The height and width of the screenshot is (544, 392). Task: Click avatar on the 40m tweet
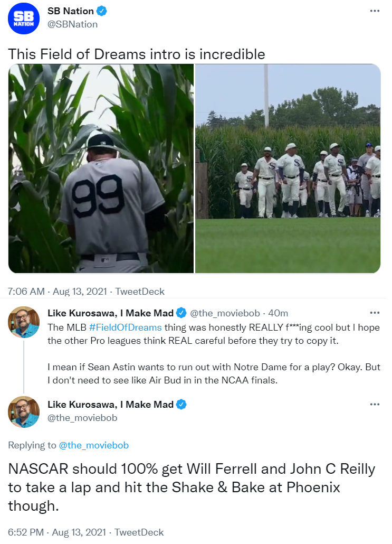click(x=24, y=322)
